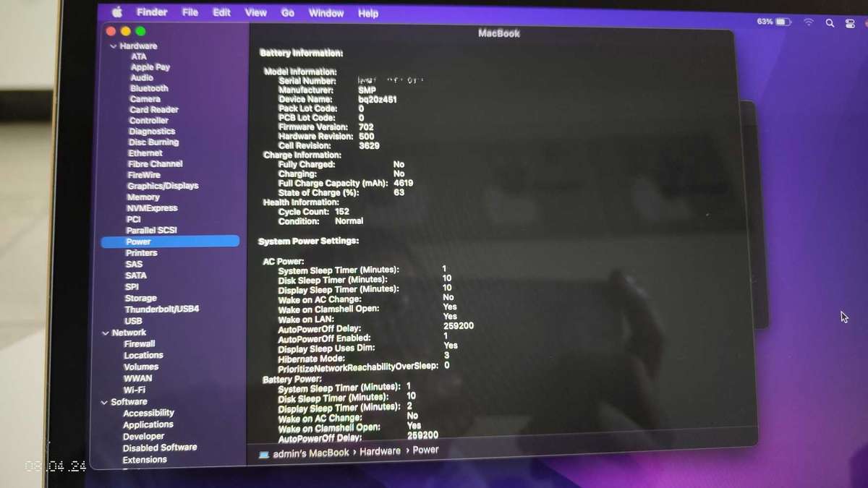Collapse the Network section
Image resolution: width=868 pixels, height=488 pixels.
pos(106,333)
